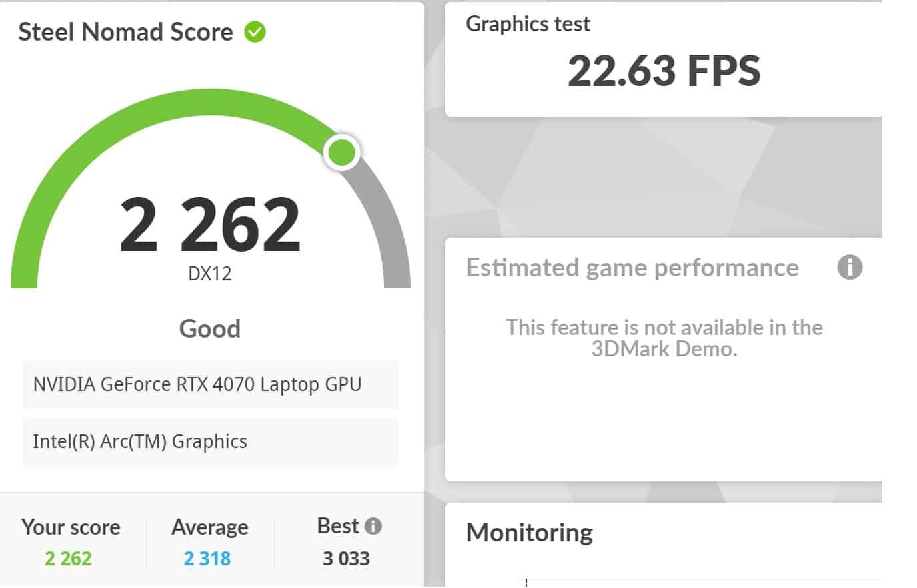
Task: Click the Good rating label
Action: 210,328
